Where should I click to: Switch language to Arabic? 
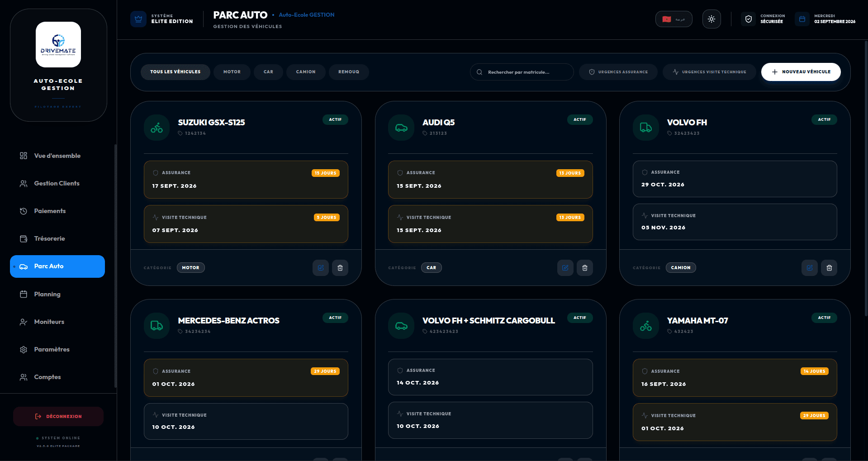click(674, 19)
